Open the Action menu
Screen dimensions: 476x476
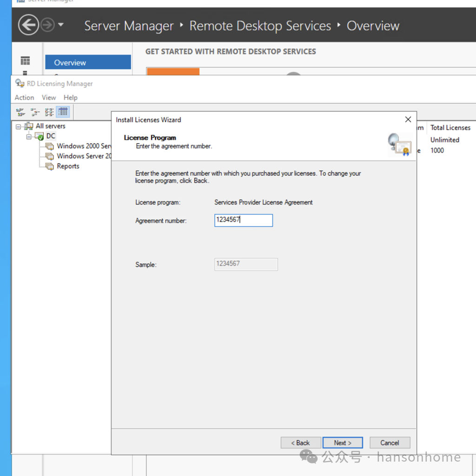(24, 98)
